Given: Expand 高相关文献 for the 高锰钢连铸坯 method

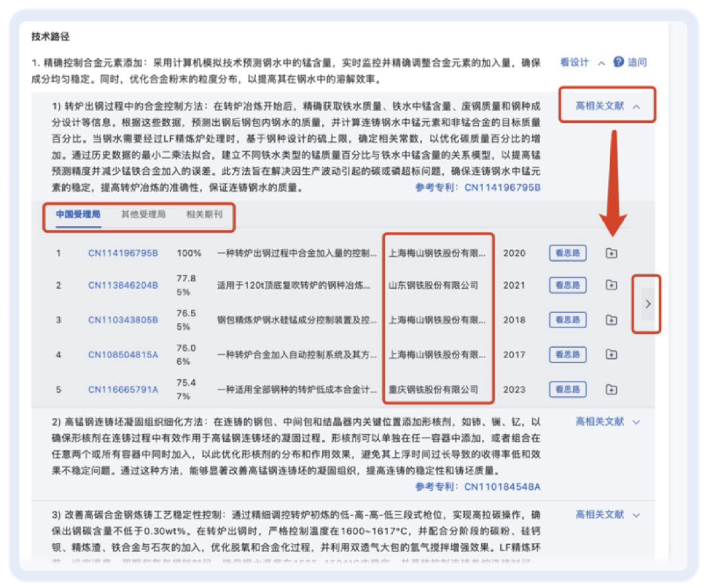Looking at the screenshot, I should 604,422.
